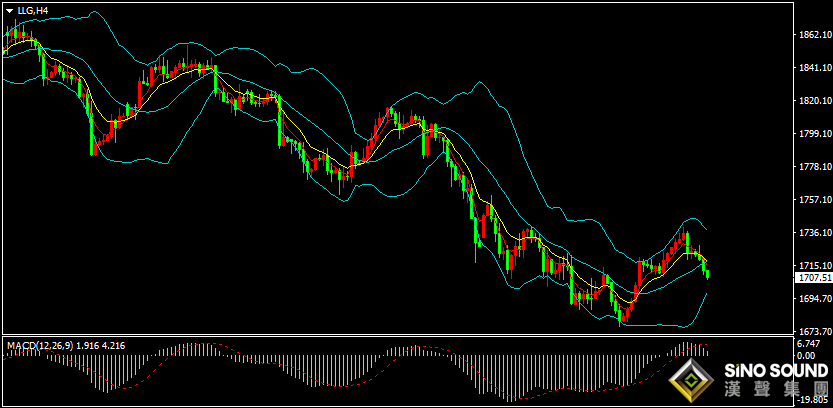The image size is (833, 408).
Task: Select the current price label 1707.51
Action: tap(813, 278)
